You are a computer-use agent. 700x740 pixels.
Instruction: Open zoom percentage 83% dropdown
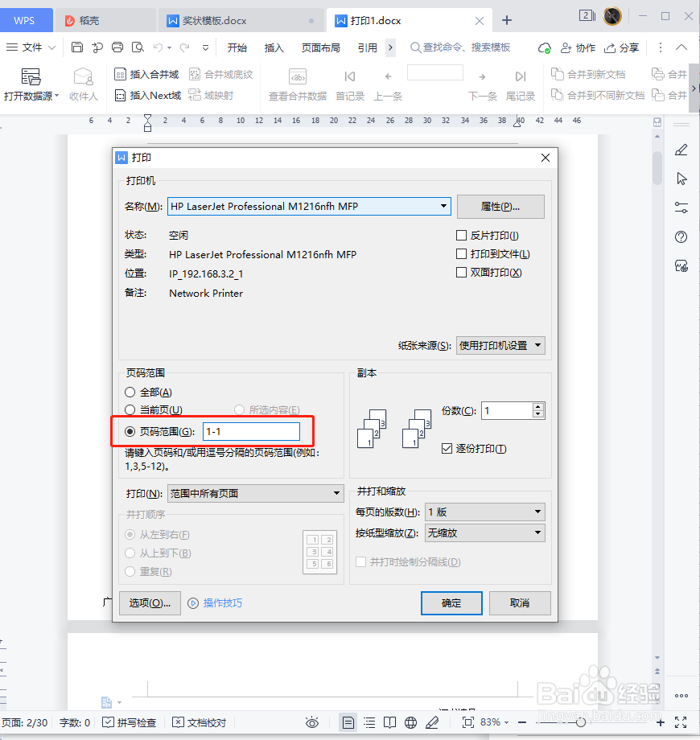click(506, 722)
